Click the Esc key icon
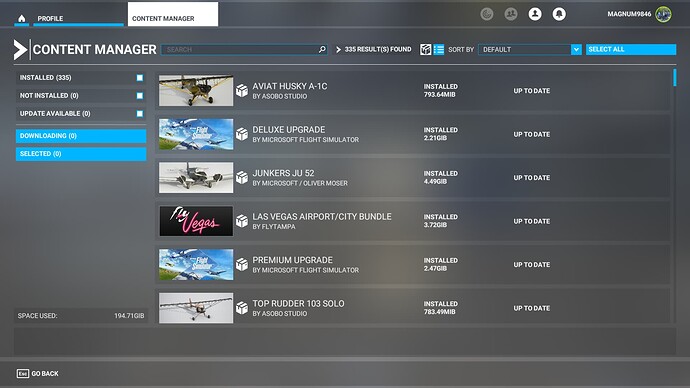 22,373
